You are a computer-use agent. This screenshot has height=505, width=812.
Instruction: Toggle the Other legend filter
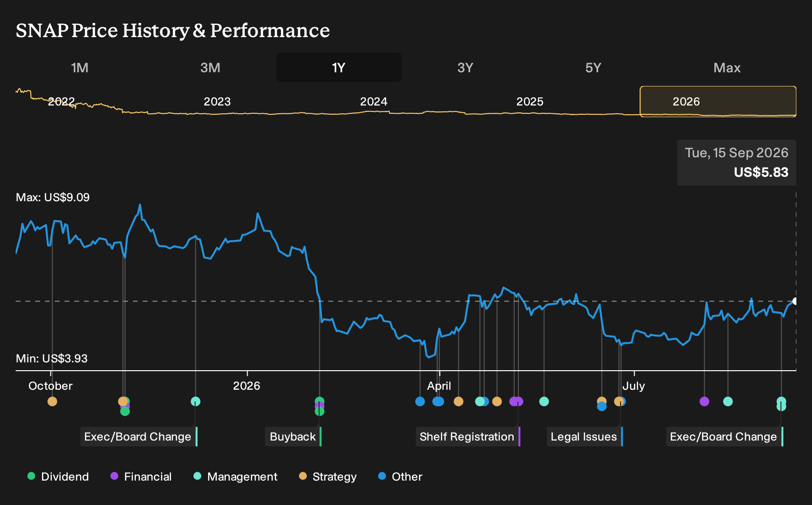(x=400, y=477)
